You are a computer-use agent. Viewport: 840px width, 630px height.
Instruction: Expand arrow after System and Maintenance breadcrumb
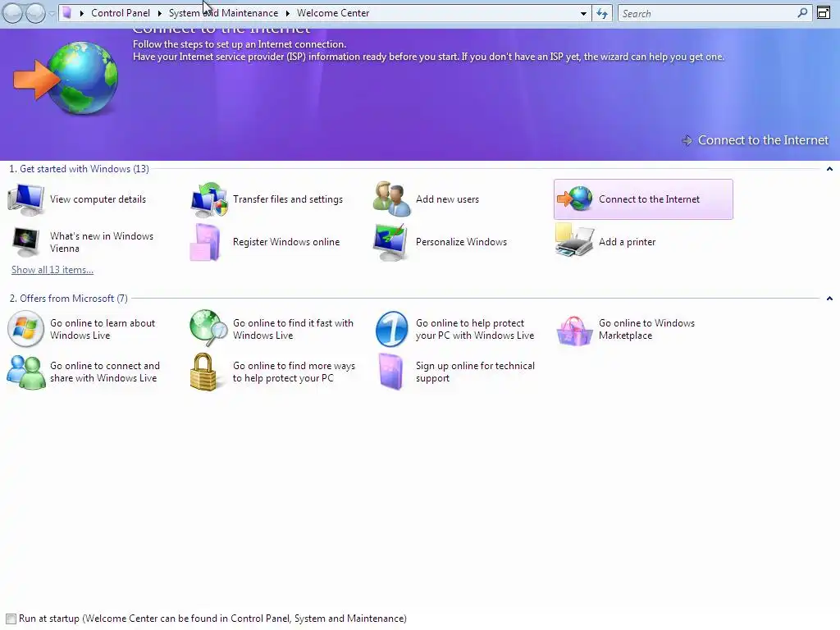click(288, 13)
